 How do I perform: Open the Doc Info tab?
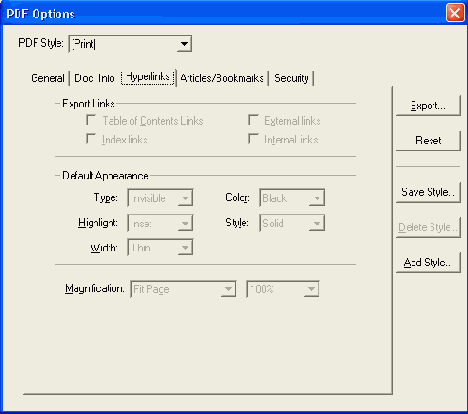point(94,78)
